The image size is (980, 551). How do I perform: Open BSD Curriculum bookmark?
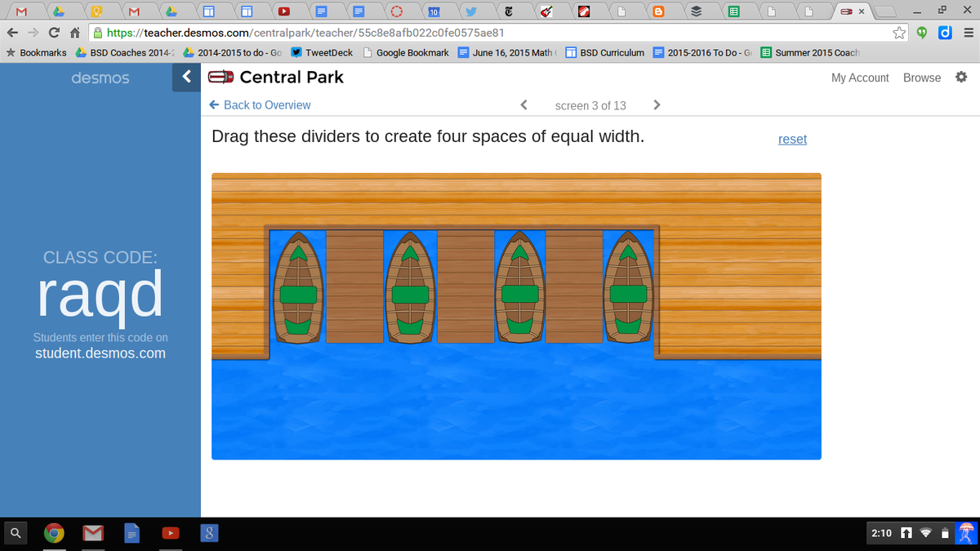coord(605,52)
